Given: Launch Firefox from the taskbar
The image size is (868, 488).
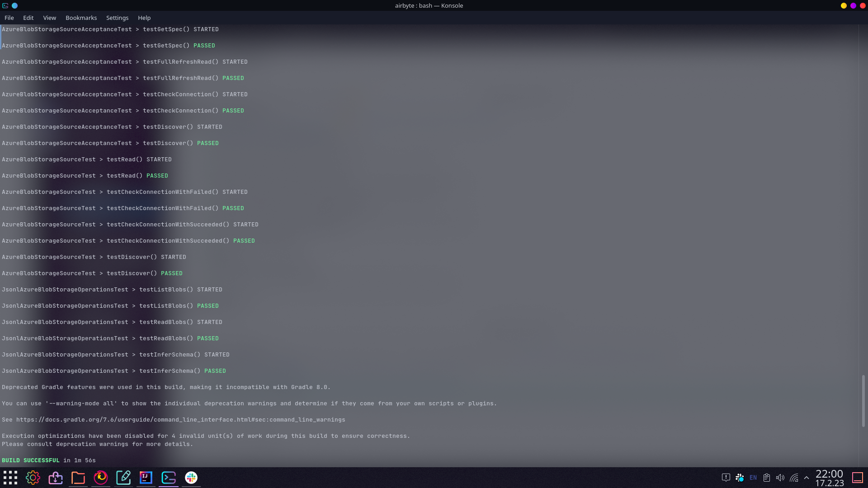Looking at the screenshot, I should pyautogui.click(x=100, y=478).
